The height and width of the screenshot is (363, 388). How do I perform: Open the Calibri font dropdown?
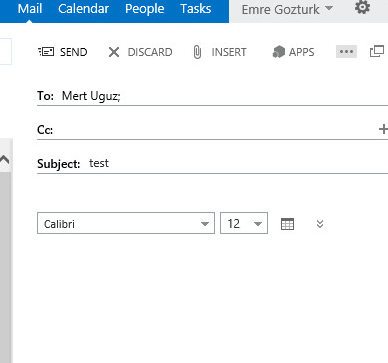click(126, 223)
